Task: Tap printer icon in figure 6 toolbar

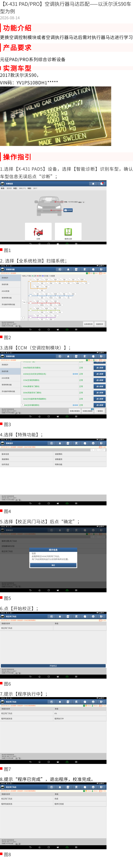Action: tap(93, 617)
